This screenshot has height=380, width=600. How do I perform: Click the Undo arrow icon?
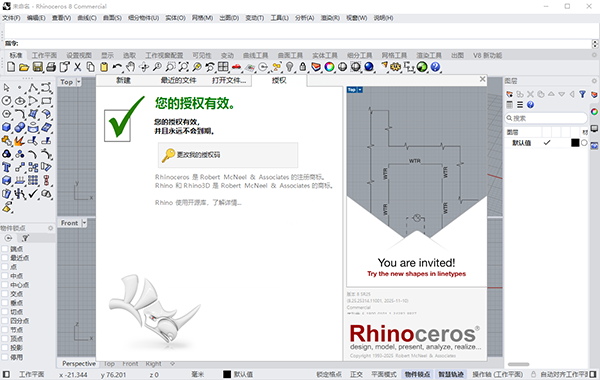[117, 67]
